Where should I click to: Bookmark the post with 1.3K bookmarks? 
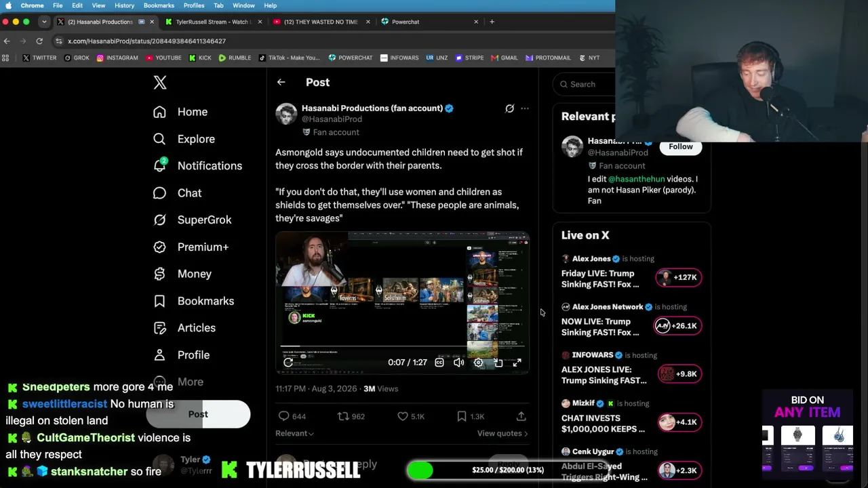click(x=462, y=416)
